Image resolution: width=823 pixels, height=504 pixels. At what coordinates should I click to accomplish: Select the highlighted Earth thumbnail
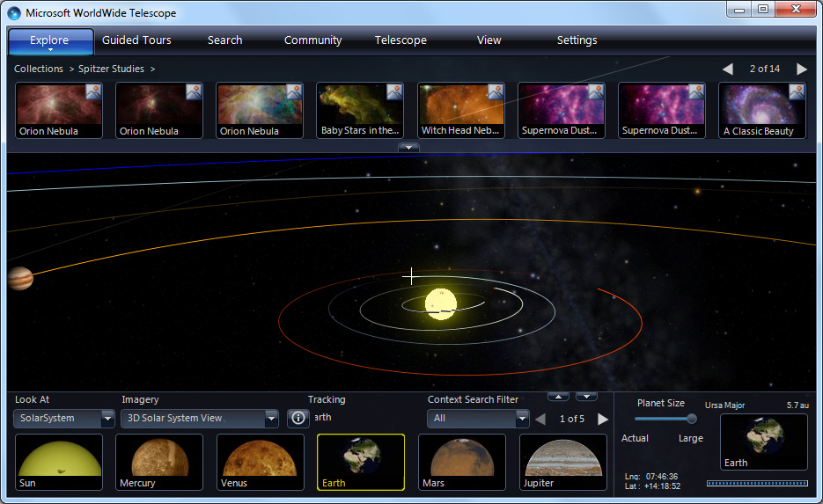(361, 462)
